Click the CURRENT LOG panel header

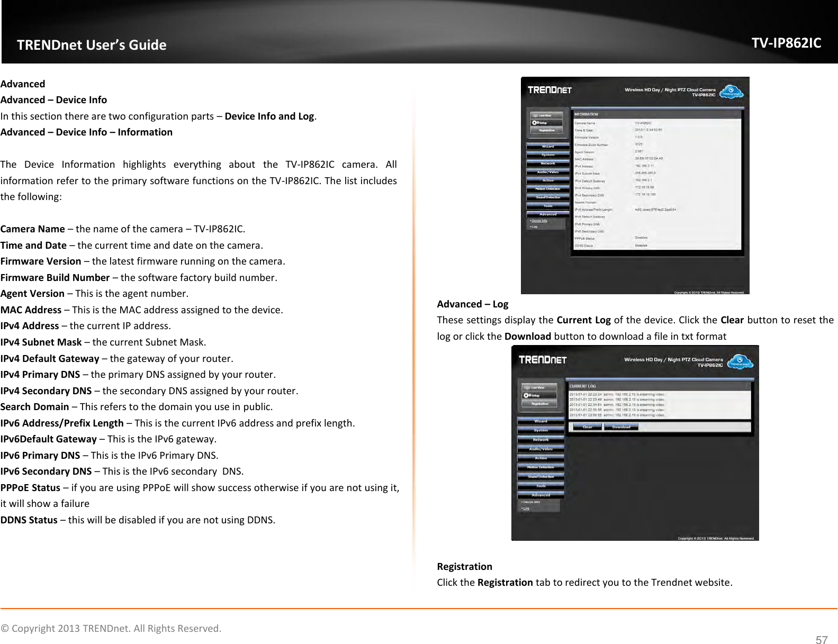(x=659, y=386)
